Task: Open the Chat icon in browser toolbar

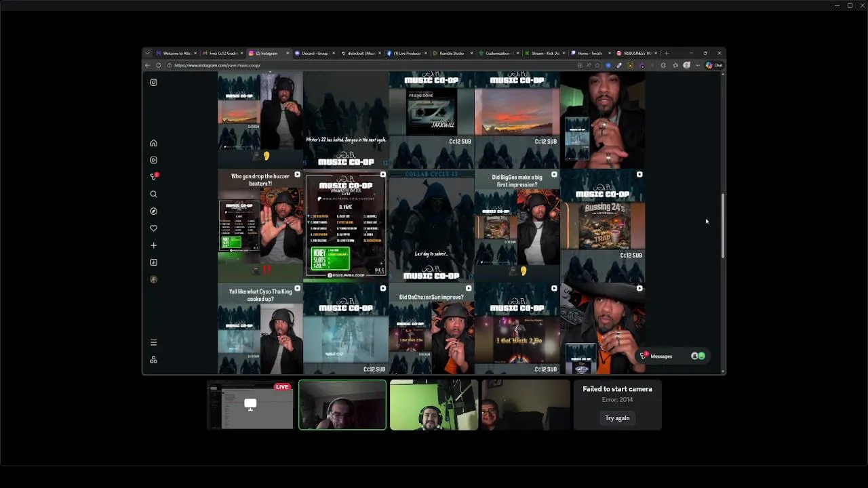Action: click(x=714, y=65)
